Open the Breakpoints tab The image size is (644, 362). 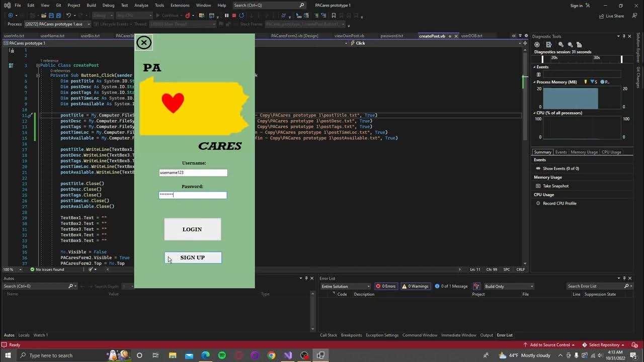point(351,335)
